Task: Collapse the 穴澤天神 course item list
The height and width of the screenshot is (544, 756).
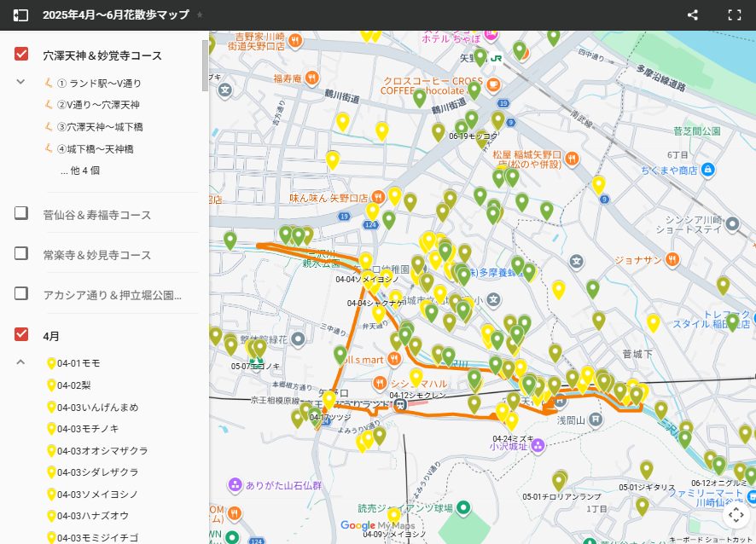Action: click(21, 82)
